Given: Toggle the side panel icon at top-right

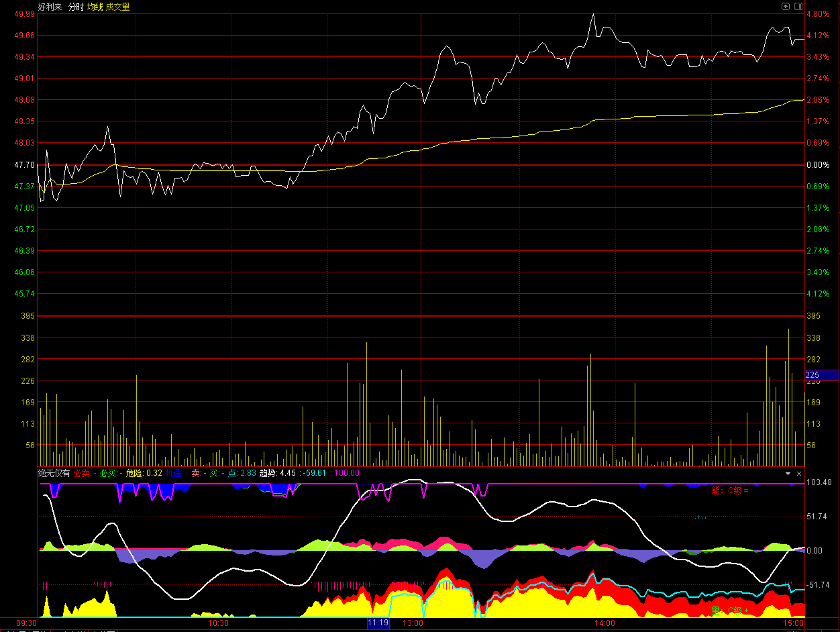Looking at the screenshot, I should click(x=798, y=6).
